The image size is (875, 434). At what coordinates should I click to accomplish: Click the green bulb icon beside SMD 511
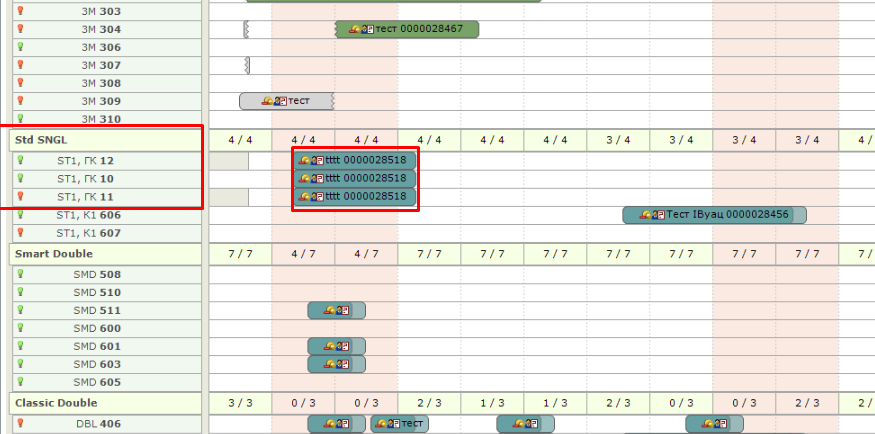tap(20, 310)
